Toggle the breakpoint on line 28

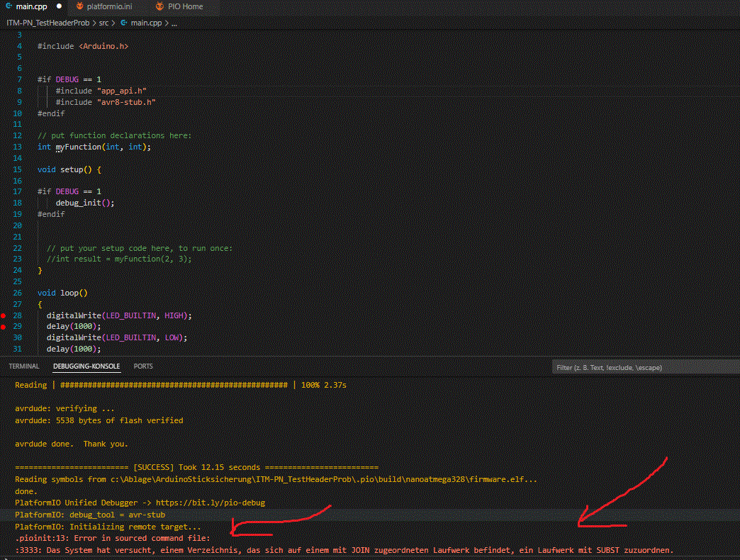click(x=5, y=315)
